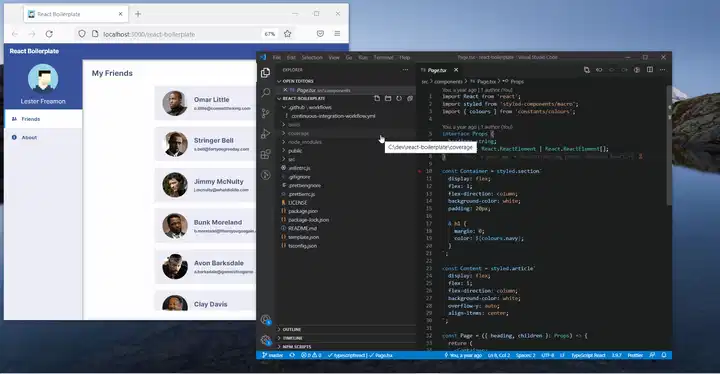
Task: Go back in the Firefox window
Action: coord(15,34)
